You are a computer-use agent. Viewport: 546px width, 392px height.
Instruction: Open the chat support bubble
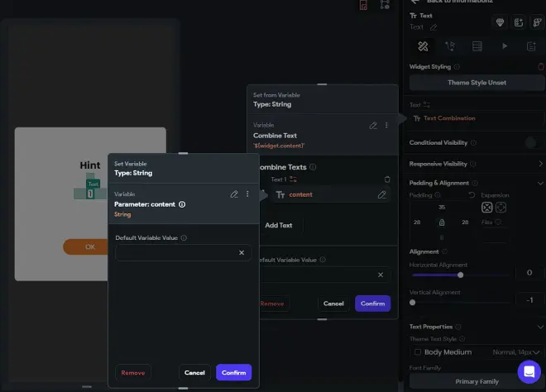529,372
